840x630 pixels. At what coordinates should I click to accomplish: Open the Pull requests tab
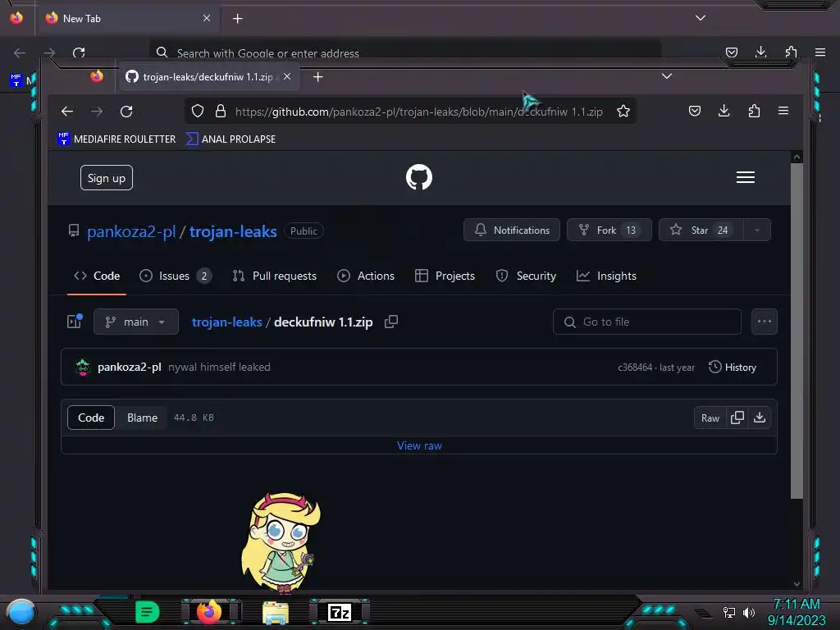(274, 276)
